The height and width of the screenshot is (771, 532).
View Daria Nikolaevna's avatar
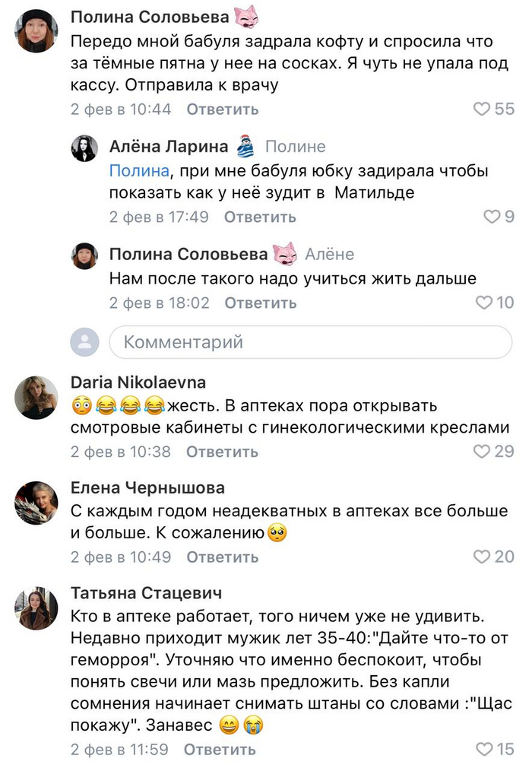pos(36,397)
